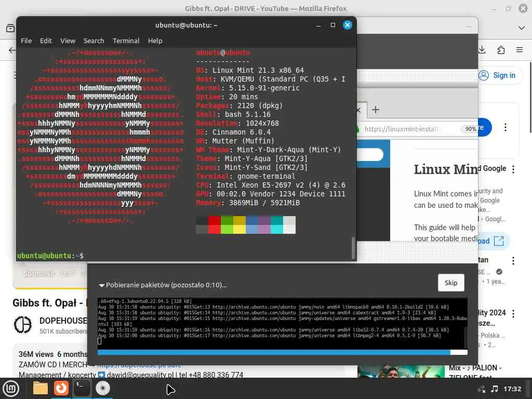This screenshot has width=532, height=399.
Task: Click Firefox back arrow button
Action: 12,50
